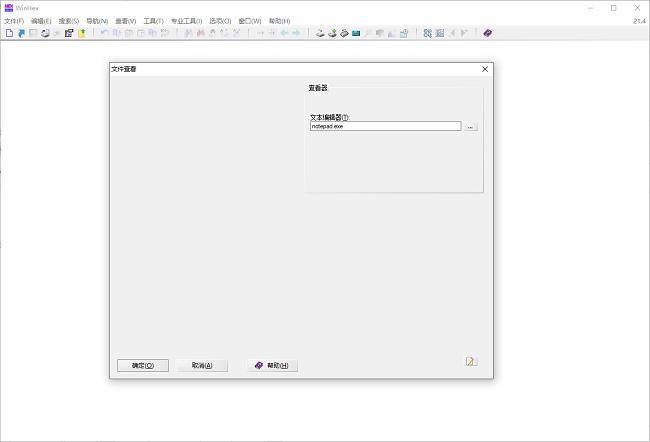Click the Open Disk toolbar icon
This screenshot has height=442, width=650.
321,33
